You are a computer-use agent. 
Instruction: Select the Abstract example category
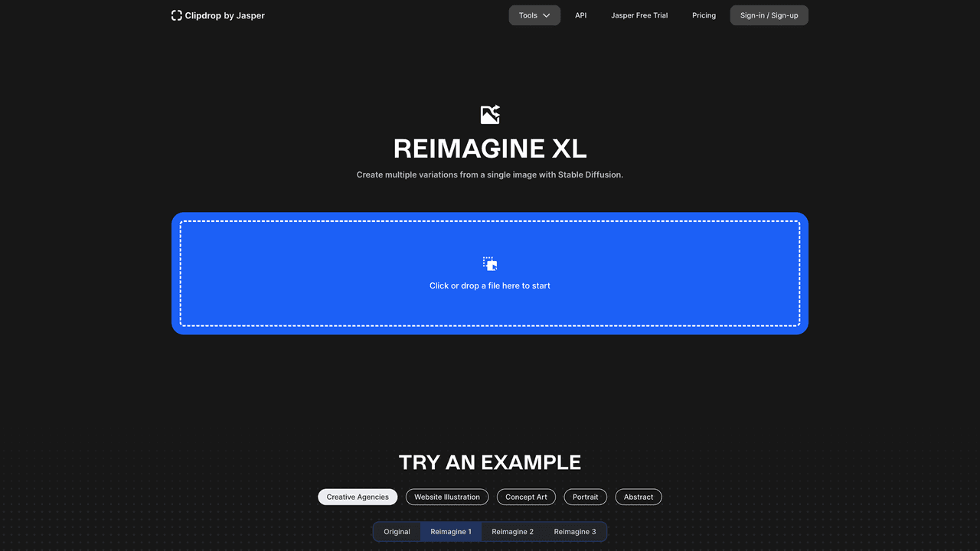(639, 497)
